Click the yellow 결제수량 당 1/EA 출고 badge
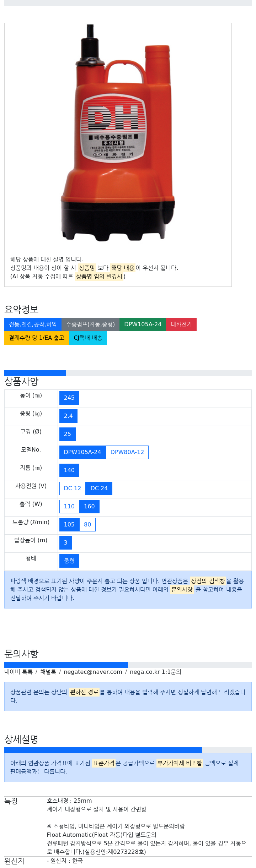Screen dimensions: 256x868 [x=37, y=338]
